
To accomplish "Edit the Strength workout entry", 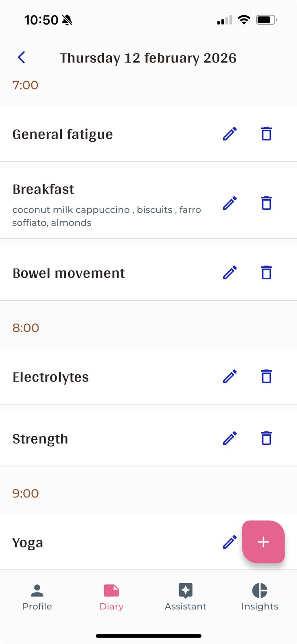I will (230, 438).
